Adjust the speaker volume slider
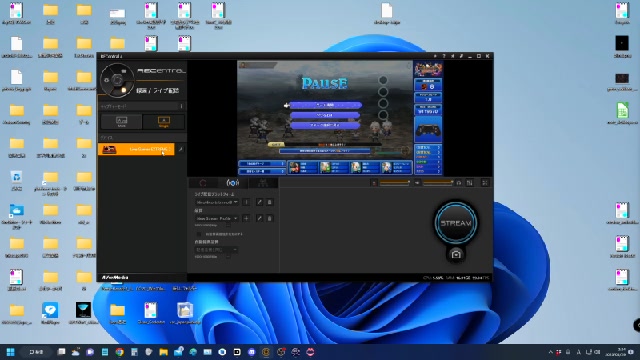Screen dimensions: 640x360 click(438, 183)
